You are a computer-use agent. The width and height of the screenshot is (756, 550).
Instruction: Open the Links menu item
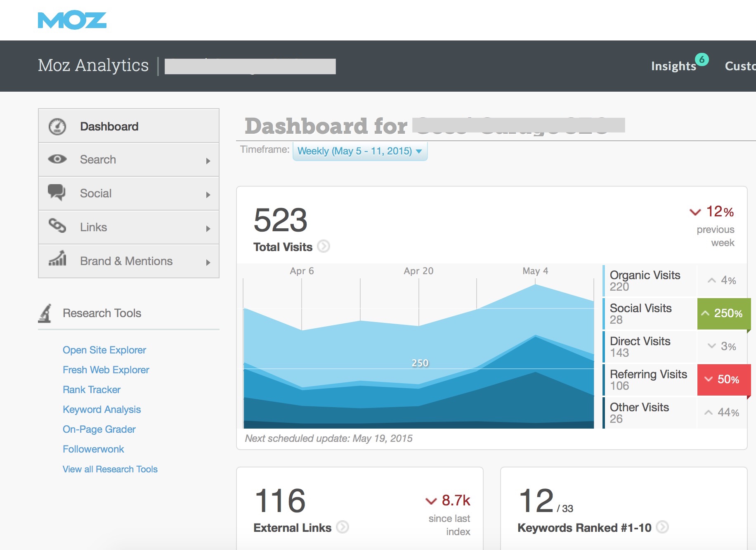(x=129, y=228)
